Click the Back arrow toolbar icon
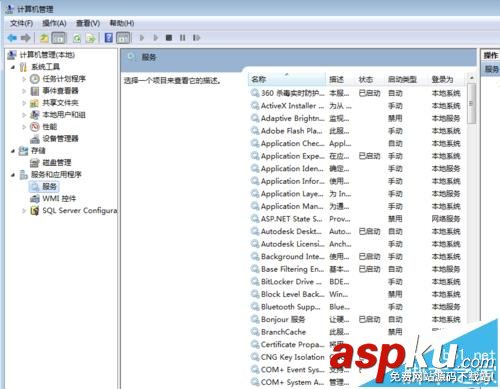 12,38
